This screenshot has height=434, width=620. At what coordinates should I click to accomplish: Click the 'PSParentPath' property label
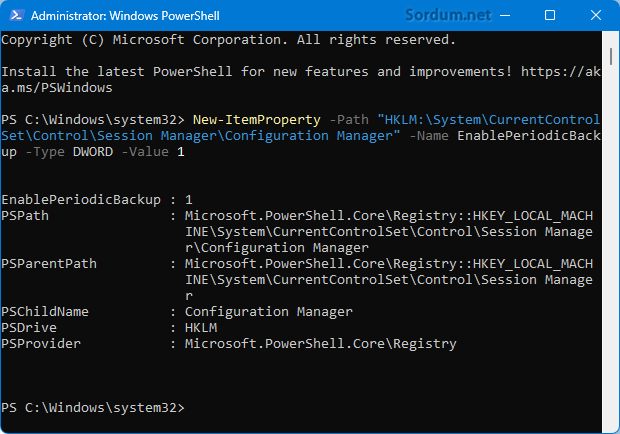click(x=49, y=264)
